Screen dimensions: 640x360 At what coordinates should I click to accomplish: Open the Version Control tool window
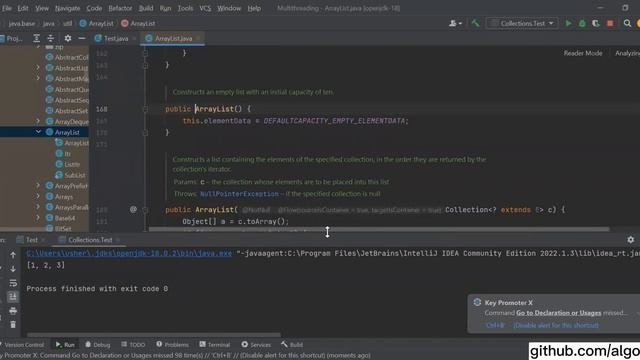click(23, 345)
